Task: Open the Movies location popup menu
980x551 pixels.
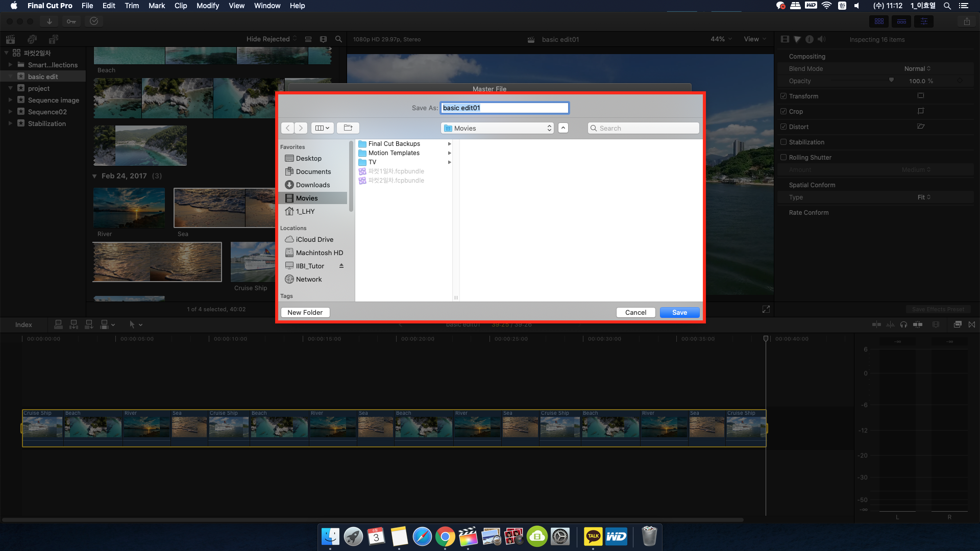Action: pos(497,128)
